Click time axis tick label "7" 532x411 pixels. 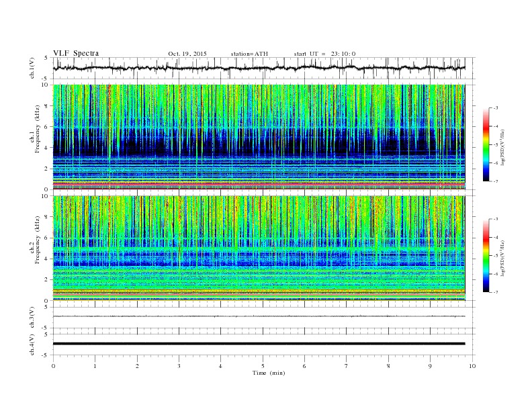tap(346, 366)
